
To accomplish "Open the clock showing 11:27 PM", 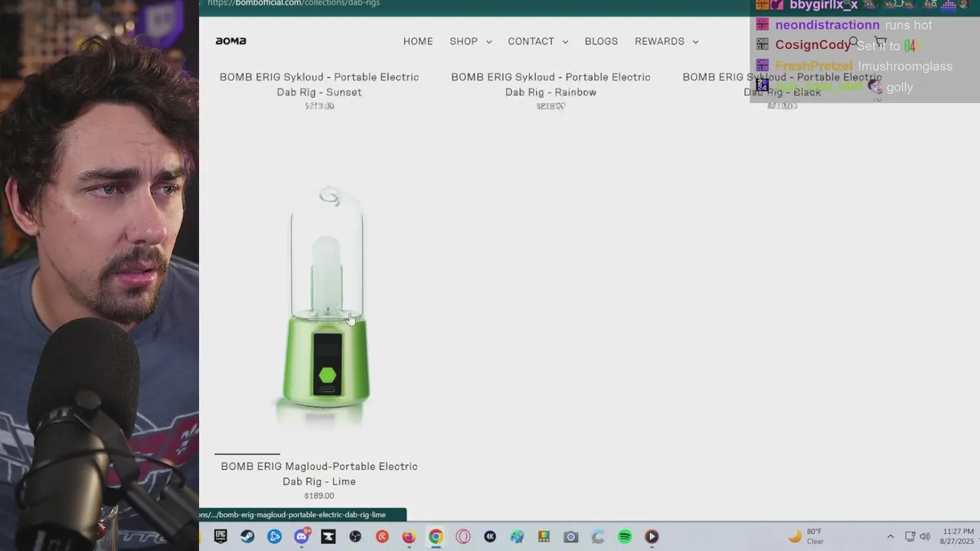I will click(x=958, y=536).
